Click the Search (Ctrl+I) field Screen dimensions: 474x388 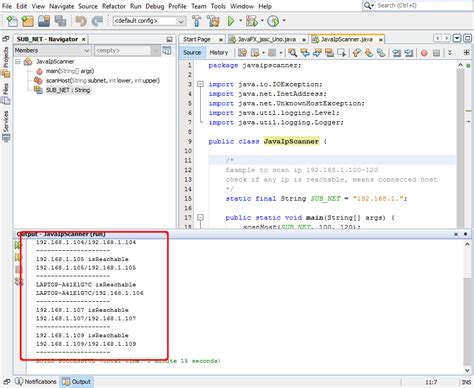pos(417,5)
